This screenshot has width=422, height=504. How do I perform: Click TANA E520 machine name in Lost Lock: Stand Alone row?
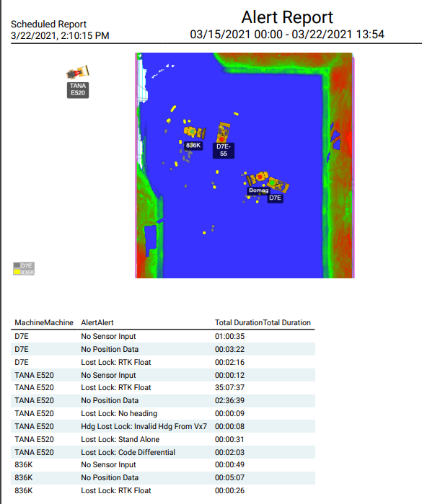(34, 439)
